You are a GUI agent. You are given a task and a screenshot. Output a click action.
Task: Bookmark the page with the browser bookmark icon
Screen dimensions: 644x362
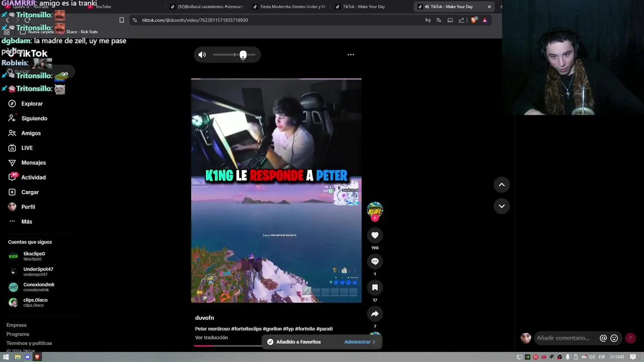pos(121,20)
